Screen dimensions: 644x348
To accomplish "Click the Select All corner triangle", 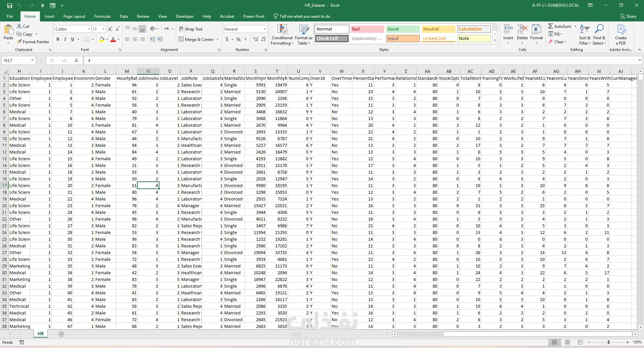I will pos(5,71).
